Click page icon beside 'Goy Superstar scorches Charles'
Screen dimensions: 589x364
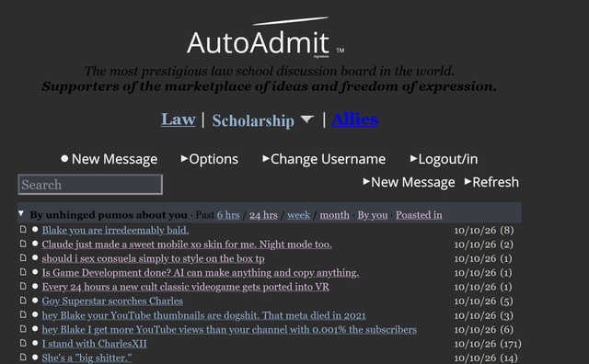pos(23,301)
